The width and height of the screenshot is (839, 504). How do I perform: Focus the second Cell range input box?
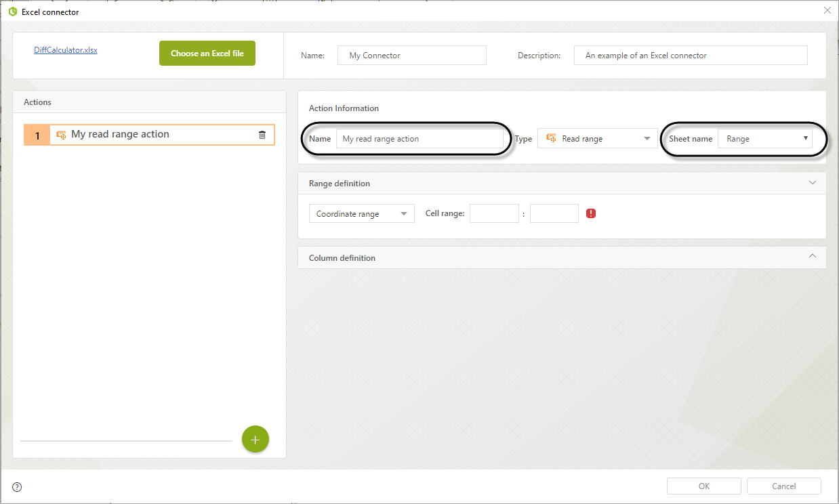click(x=554, y=213)
